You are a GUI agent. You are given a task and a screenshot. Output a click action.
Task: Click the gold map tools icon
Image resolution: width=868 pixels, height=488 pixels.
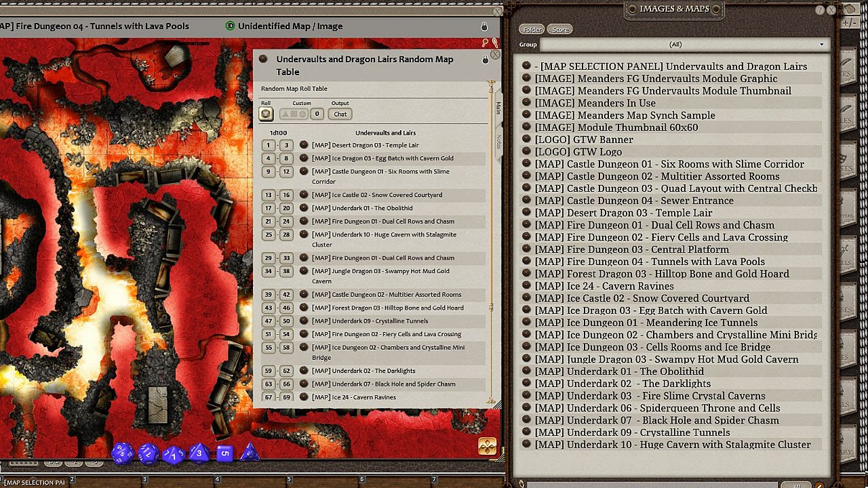487,446
